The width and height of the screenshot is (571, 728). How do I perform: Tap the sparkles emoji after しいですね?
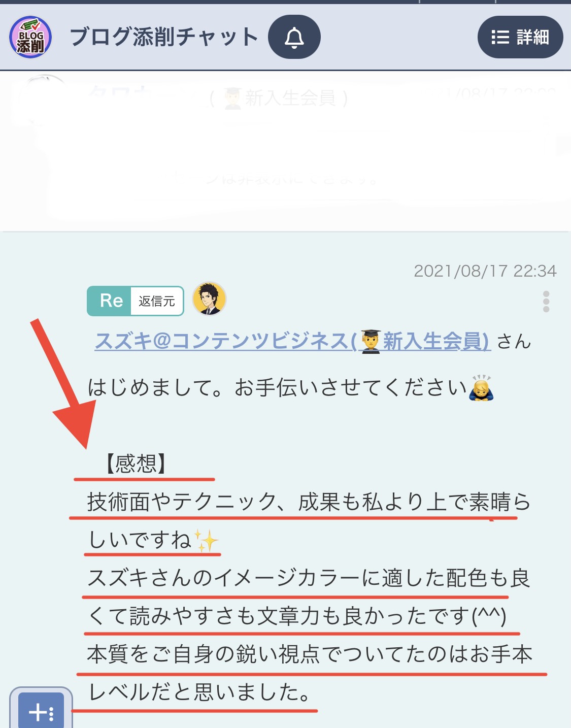pyautogui.click(x=207, y=540)
